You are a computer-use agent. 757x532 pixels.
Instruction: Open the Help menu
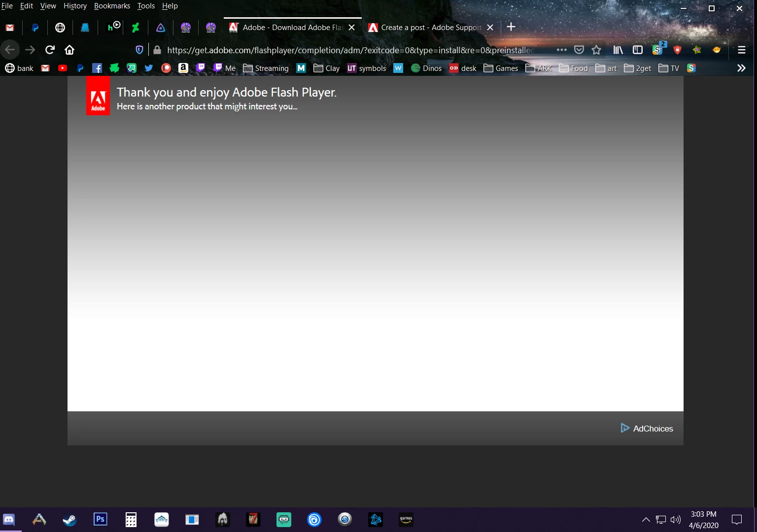pyautogui.click(x=170, y=6)
